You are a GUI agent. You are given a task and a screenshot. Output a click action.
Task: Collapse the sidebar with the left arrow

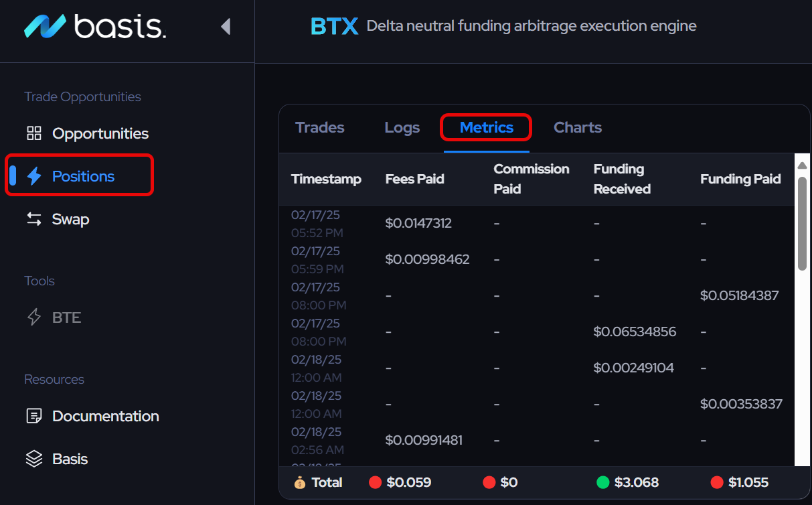tap(226, 27)
